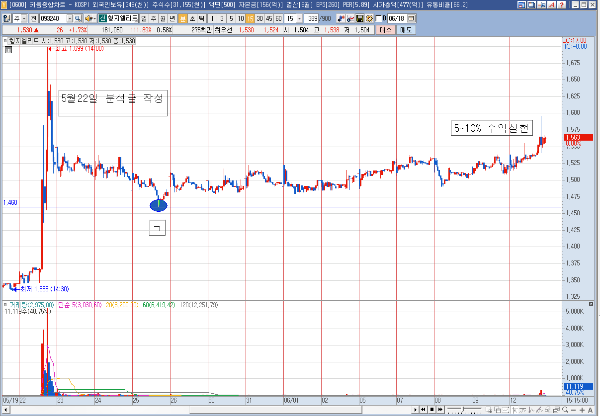Select the 분 minute chart toggle
Viewport: 600px width, 418px height.
coord(183,18)
